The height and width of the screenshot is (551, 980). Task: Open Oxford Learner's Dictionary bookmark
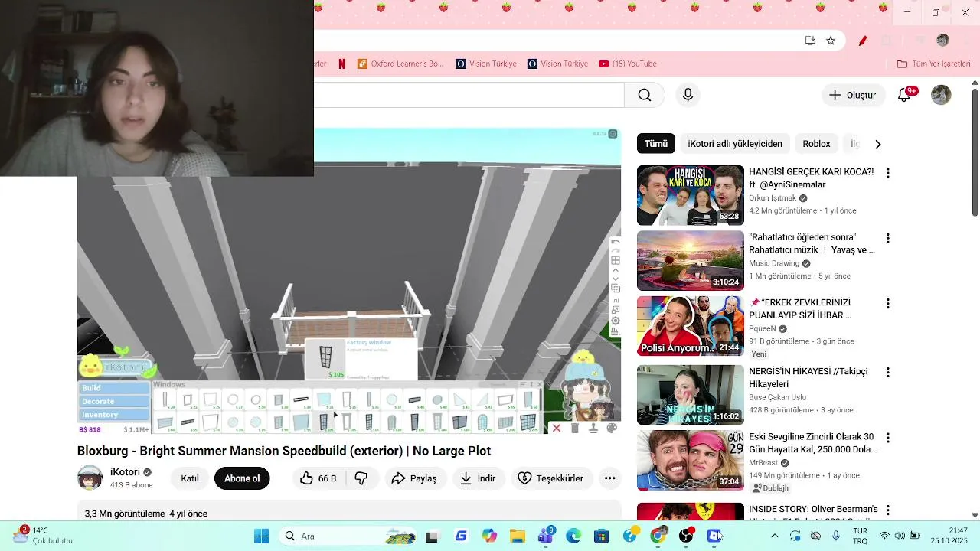pos(400,64)
